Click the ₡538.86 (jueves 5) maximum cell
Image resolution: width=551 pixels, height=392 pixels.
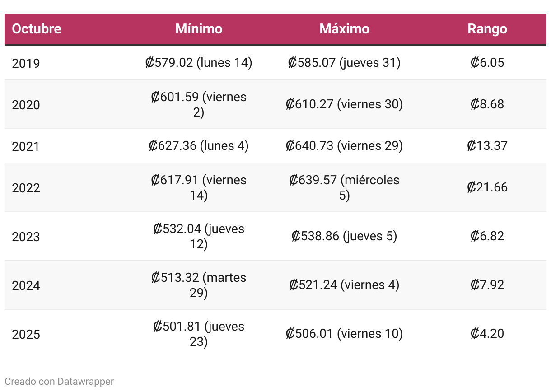(x=344, y=236)
